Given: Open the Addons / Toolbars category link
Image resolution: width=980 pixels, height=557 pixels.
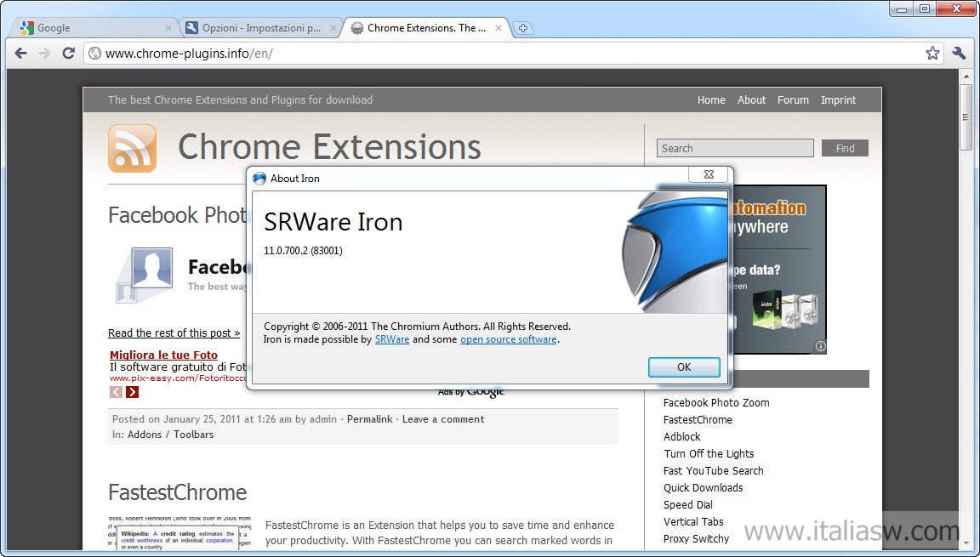Looking at the screenshot, I should (171, 435).
